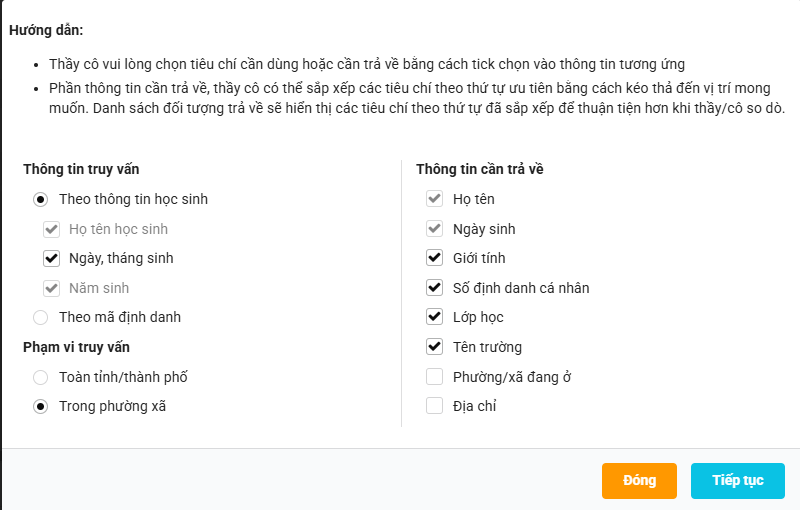Screen dimensions: 800x510
Task: Click the 'Tên trường' label text
Action: pos(487,347)
